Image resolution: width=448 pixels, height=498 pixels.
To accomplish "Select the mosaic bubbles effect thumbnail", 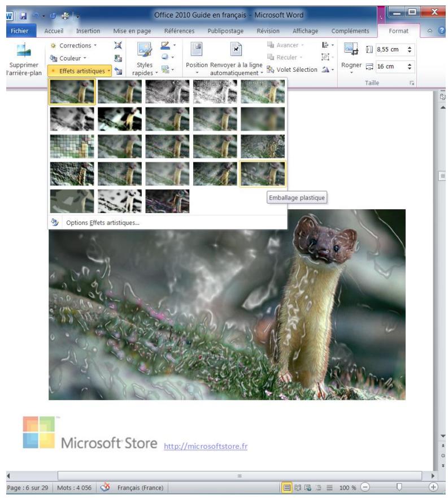I will 72,146.
